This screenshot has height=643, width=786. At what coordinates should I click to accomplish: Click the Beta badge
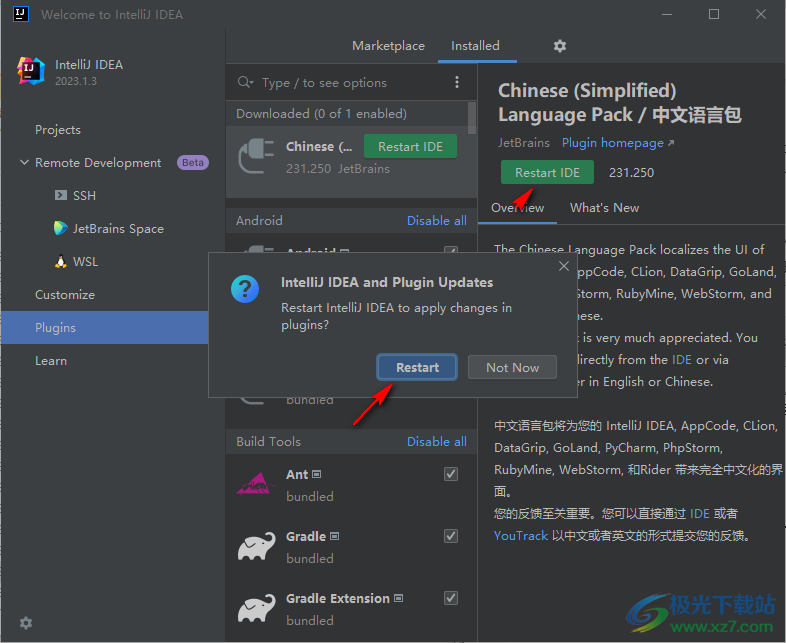(x=192, y=162)
